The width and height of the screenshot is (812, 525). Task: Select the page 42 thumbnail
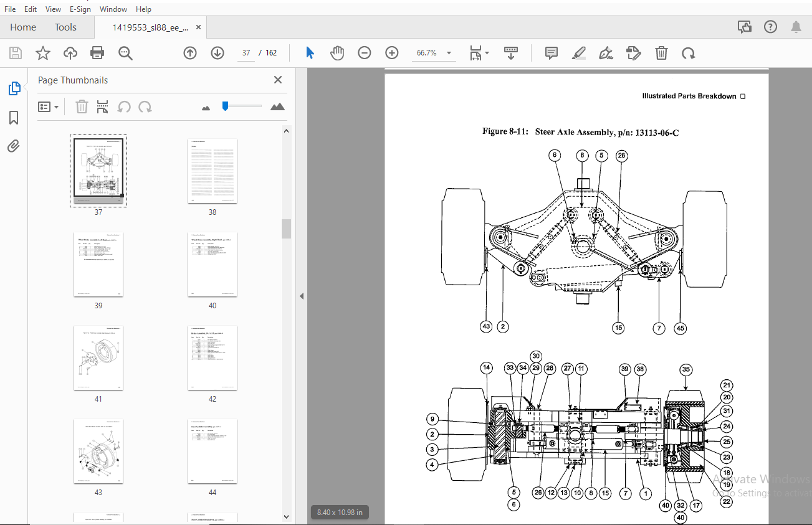coord(213,358)
